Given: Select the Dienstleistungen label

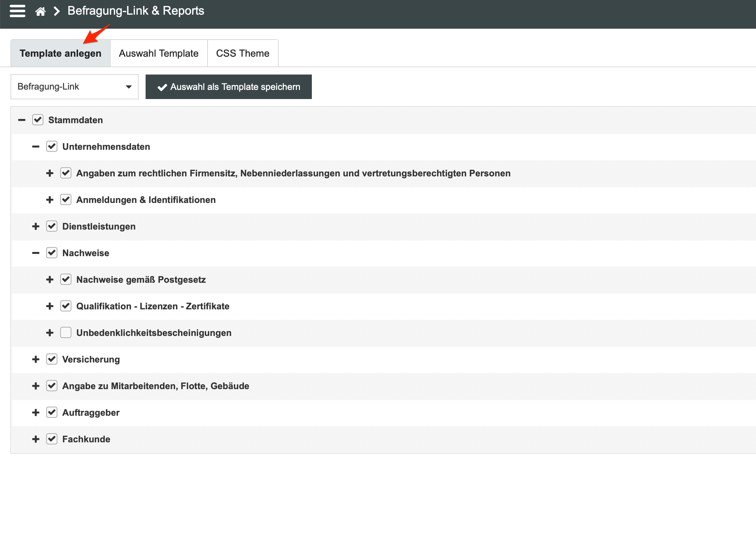Looking at the screenshot, I should [x=99, y=226].
